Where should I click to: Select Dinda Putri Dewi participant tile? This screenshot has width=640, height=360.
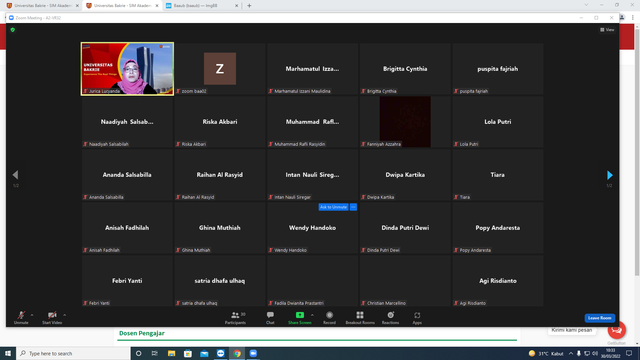405,228
